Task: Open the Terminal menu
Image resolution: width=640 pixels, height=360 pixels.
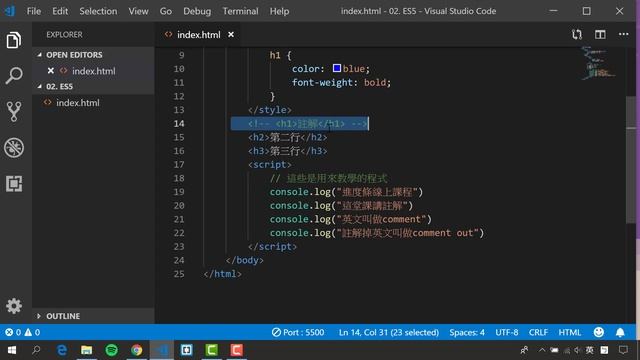Action: [x=240, y=11]
